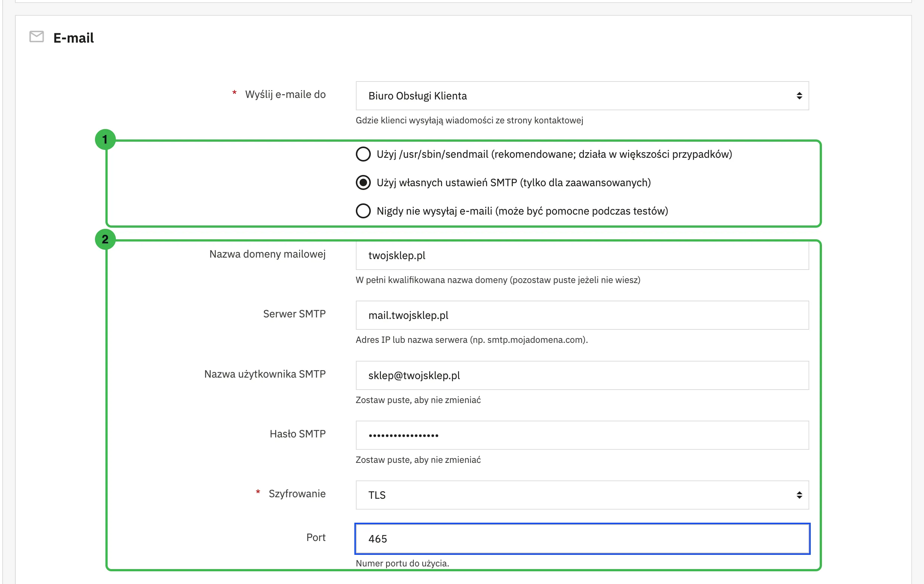The height and width of the screenshot is (584, 924).
Task: Click the hint Adres IP lub nazwa serwera
Action: [472, 340]
